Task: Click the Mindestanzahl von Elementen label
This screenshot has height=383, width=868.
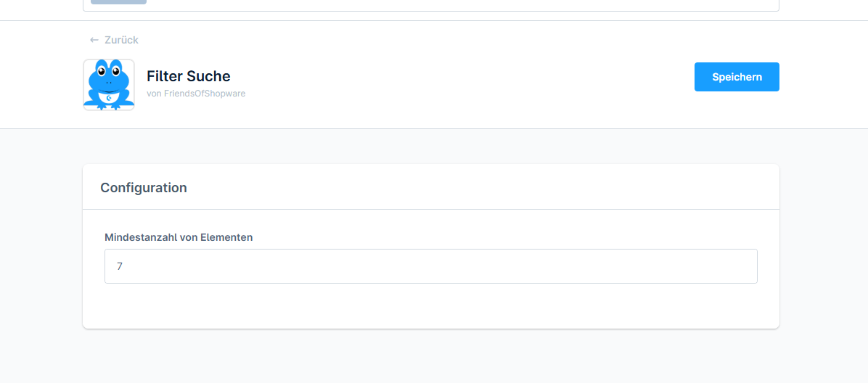Action: (x=179, y=237)
